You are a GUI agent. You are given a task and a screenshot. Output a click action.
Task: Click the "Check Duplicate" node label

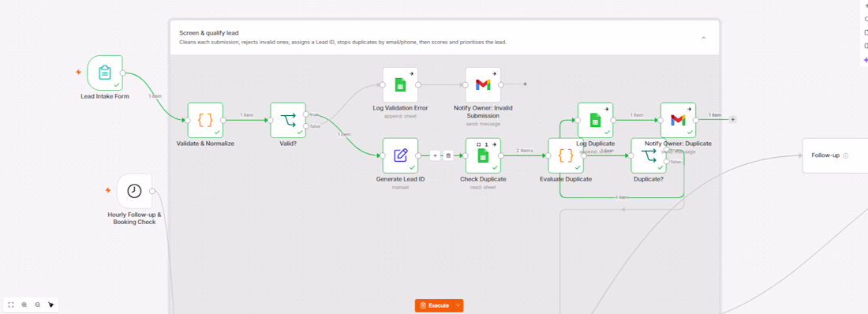tap(483, 179)
